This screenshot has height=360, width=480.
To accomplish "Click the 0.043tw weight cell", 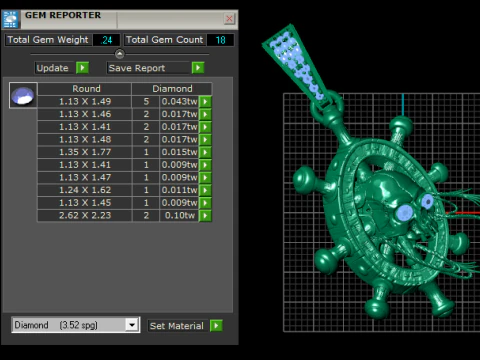I will click(x=179, y=101).
